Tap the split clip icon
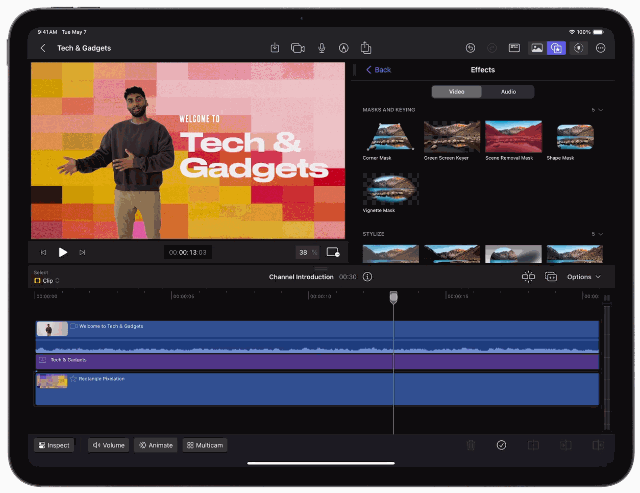 pyautogui.click(x=533, y=445)
